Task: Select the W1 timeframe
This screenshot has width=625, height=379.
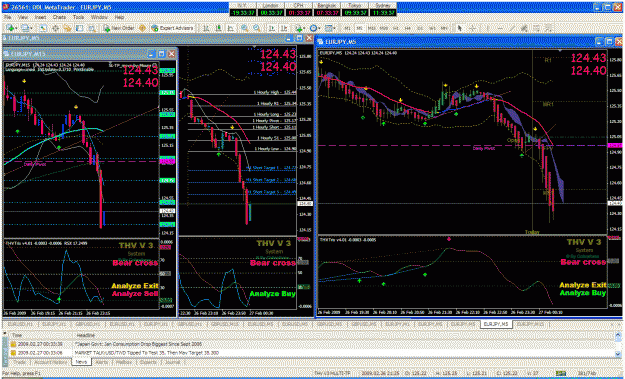Action: [x=432, y=28]
